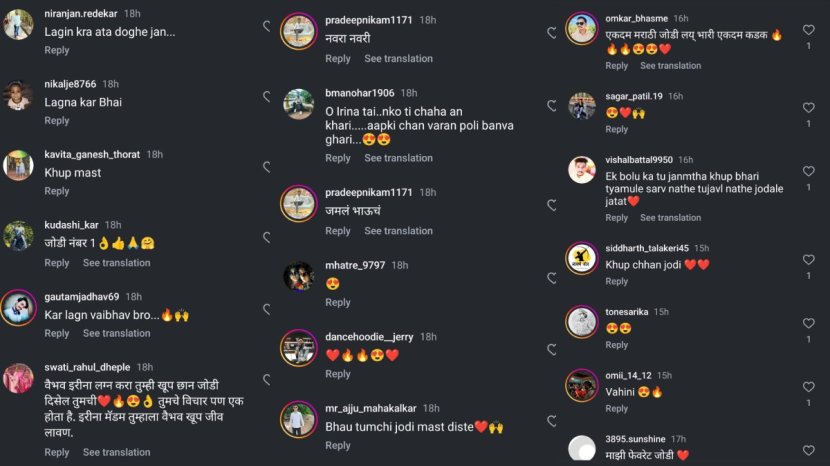Open dancehoodie__jerry's profile avatar
830x466 pixels.
coord(298,348)
